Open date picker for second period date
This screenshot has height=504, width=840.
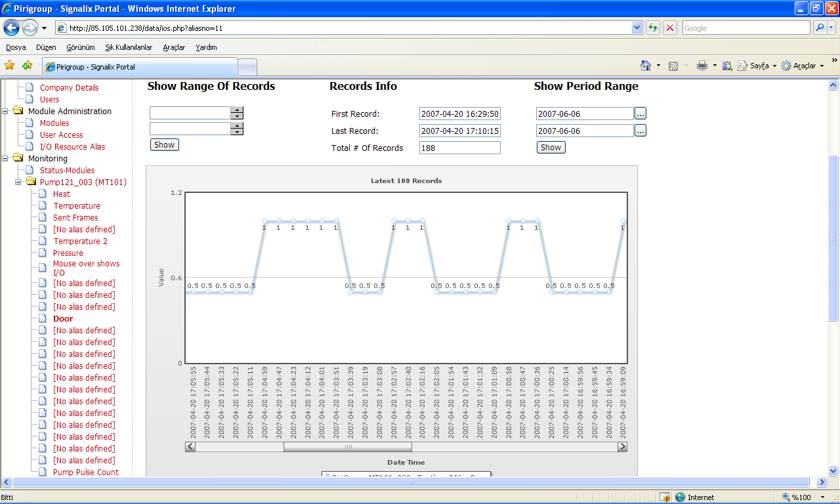(640, 131)
